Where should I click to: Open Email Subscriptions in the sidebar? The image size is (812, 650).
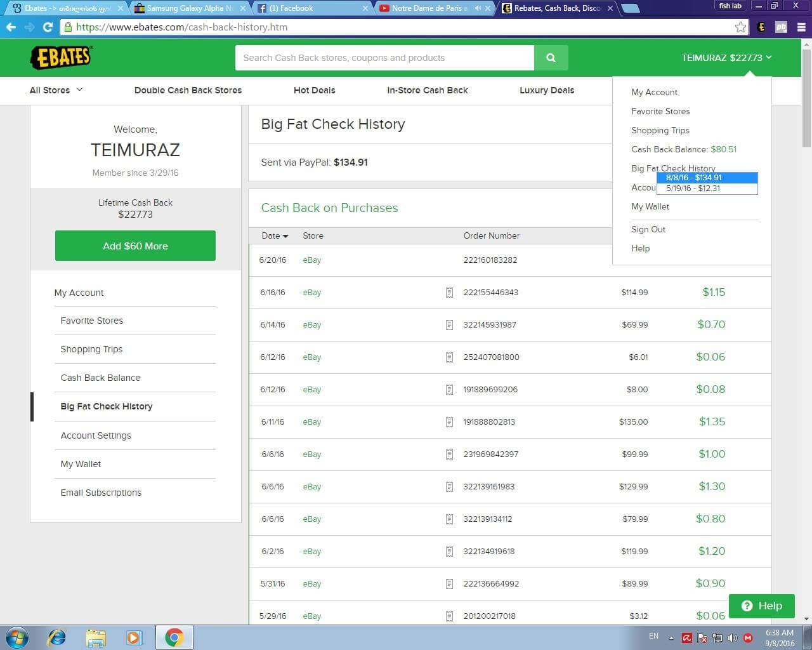click(x=101, y=493)
